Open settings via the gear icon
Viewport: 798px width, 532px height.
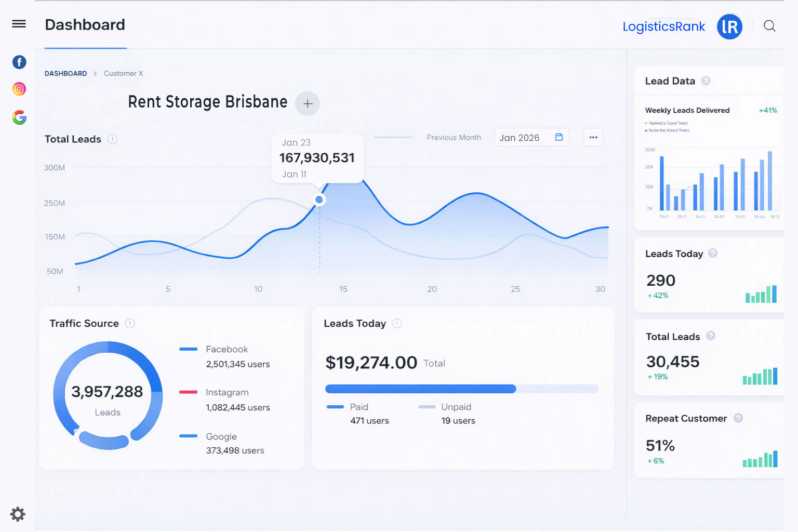coord(18,514)
